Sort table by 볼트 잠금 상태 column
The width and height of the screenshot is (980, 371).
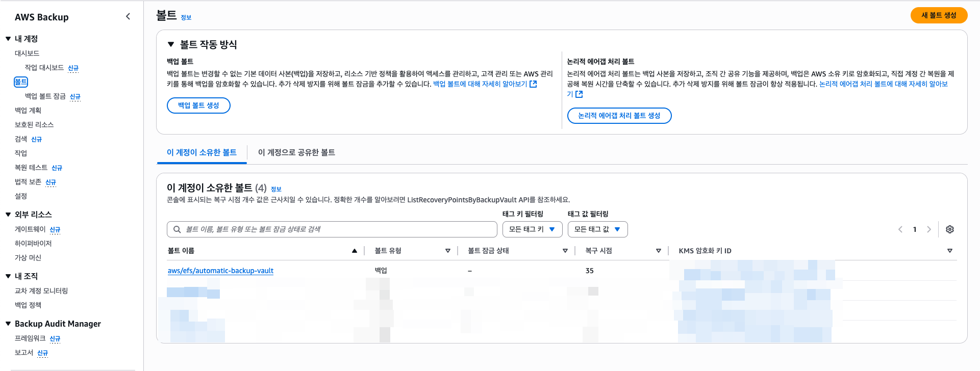(565, 251)
